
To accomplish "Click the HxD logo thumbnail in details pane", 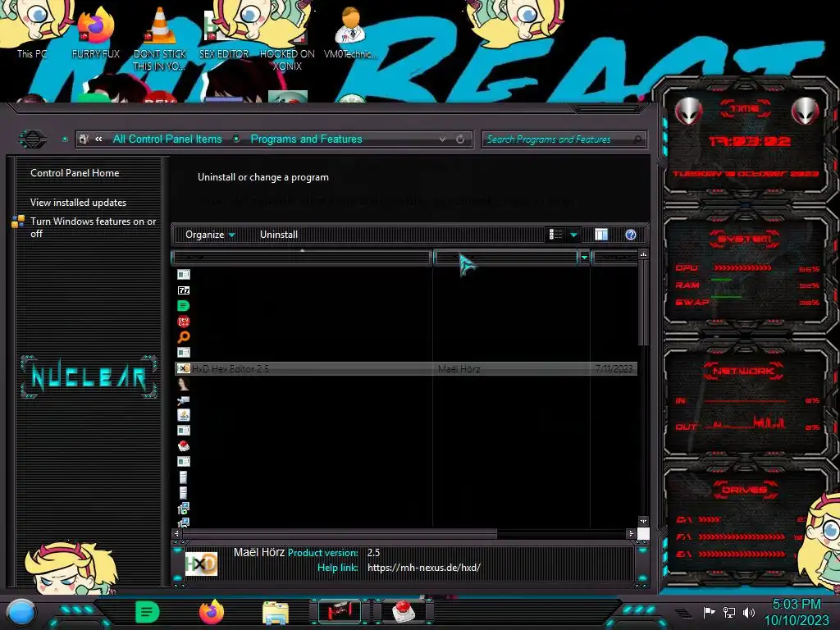I will pyautogui.click(x=201, y=564).
